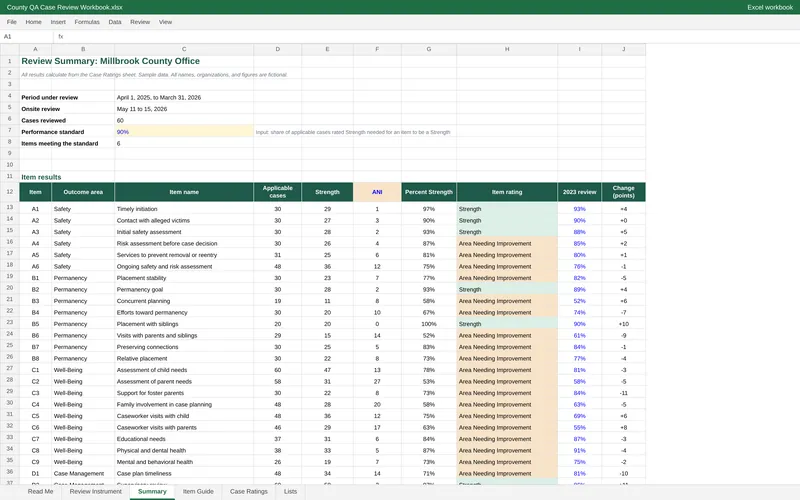Select the 'Physical and dental health' cell
The width and height of the screenshot is (800, 500).
[184, 451]
